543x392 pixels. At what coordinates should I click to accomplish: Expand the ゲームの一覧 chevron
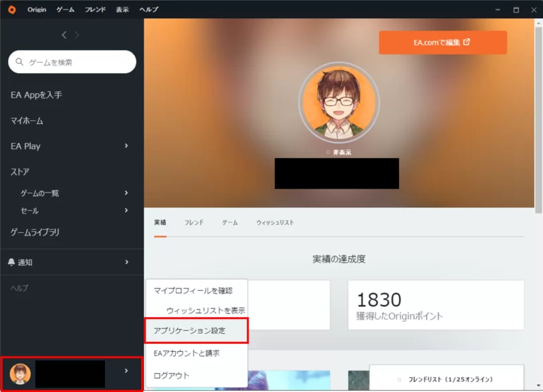point(126,193)
